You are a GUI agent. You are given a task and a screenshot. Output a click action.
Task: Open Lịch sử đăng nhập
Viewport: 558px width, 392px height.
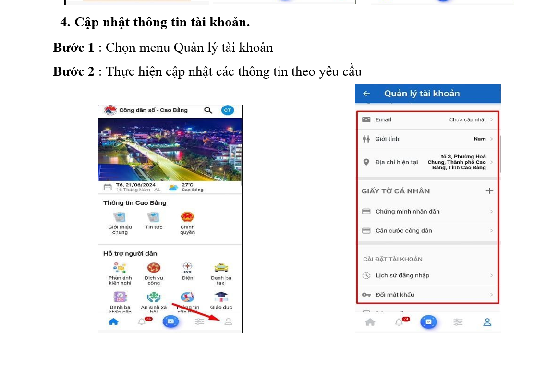428,276
